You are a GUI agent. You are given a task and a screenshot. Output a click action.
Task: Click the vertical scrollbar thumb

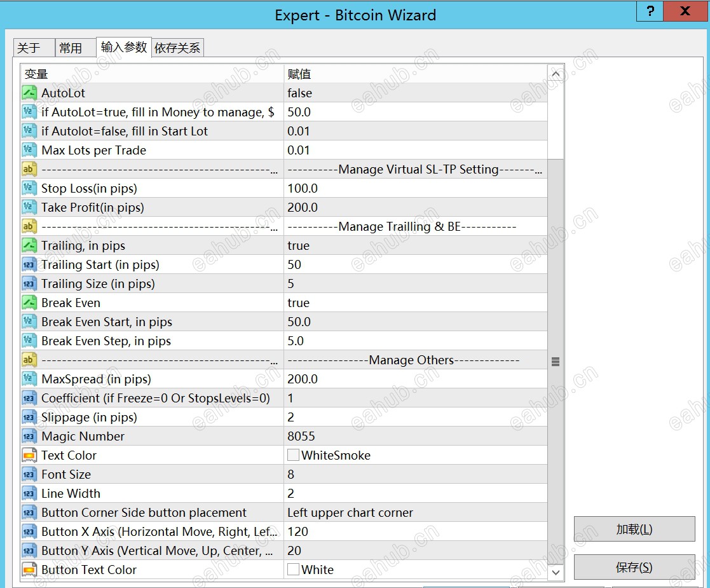[x=556, y=362]
